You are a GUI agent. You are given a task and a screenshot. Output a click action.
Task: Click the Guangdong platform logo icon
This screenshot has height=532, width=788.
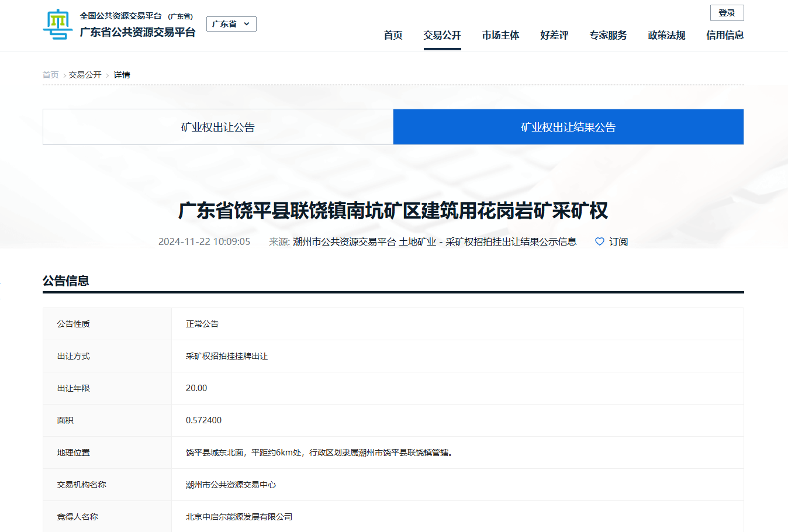57,25
